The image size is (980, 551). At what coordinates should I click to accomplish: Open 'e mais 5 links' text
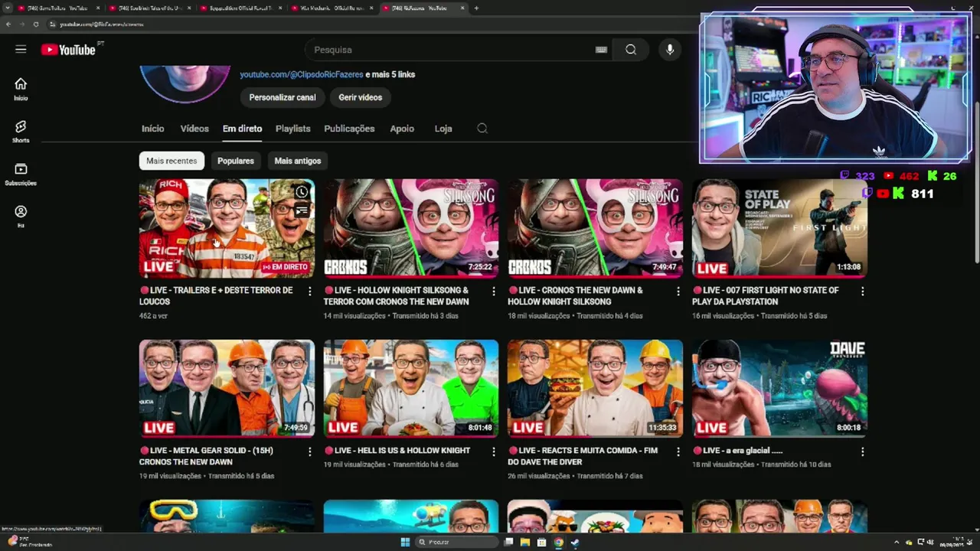(390, 74)
